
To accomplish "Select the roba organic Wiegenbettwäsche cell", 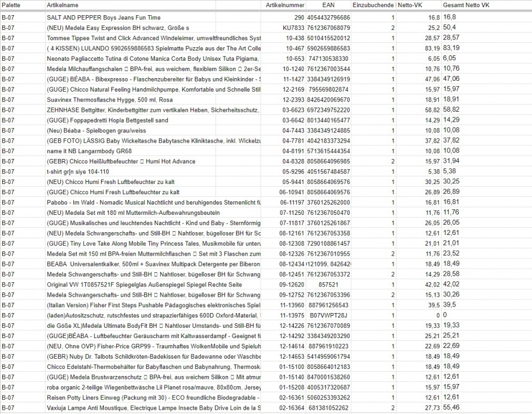I will [x=154, y=387].
